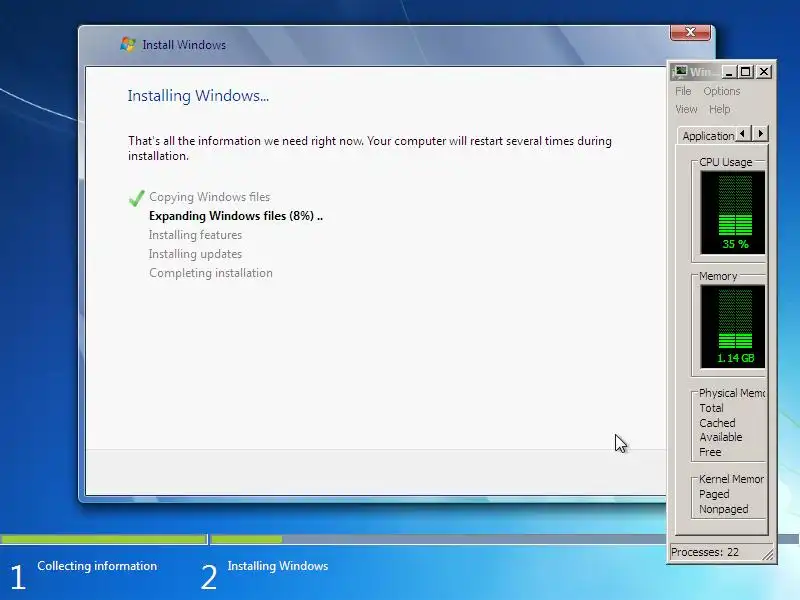This screenshot has height=600, width=800.
Task: Click the 'Nonpaged' row in Kernel Memory
Action: pyautogui.click(x=723, y=509)
